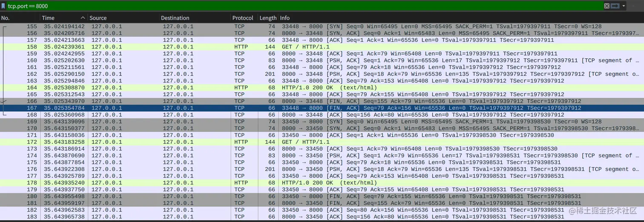Select packet 174 with length 83
Image resolution: width=644 pixels, height=222 pixels.
(x=322, y=156)
